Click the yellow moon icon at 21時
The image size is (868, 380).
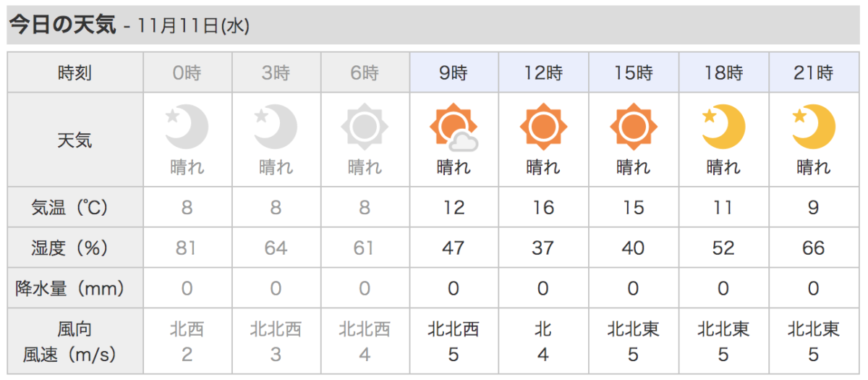point(813,127)
